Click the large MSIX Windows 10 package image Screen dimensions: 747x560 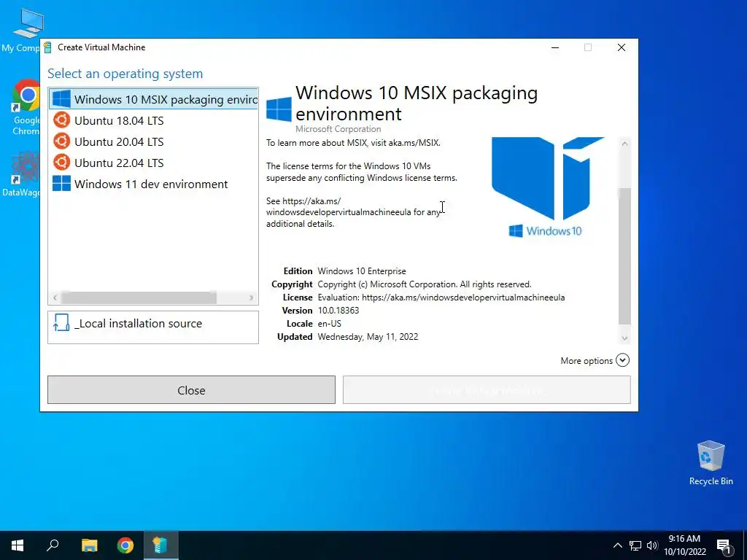pos(547,187)
